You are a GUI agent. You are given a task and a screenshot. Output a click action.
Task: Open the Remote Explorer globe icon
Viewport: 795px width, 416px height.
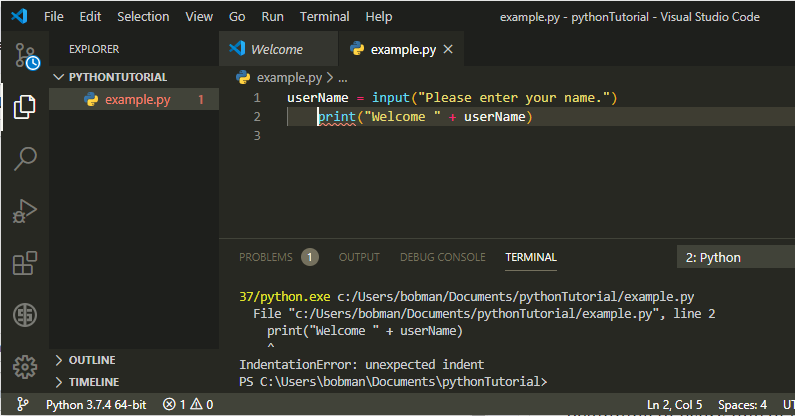coord(25,315)
